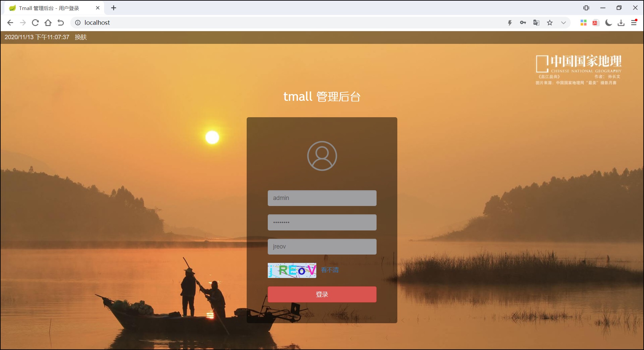Click the username field containing admin
The height and width of the screenshot is (350, 644).
click(322, 198)
